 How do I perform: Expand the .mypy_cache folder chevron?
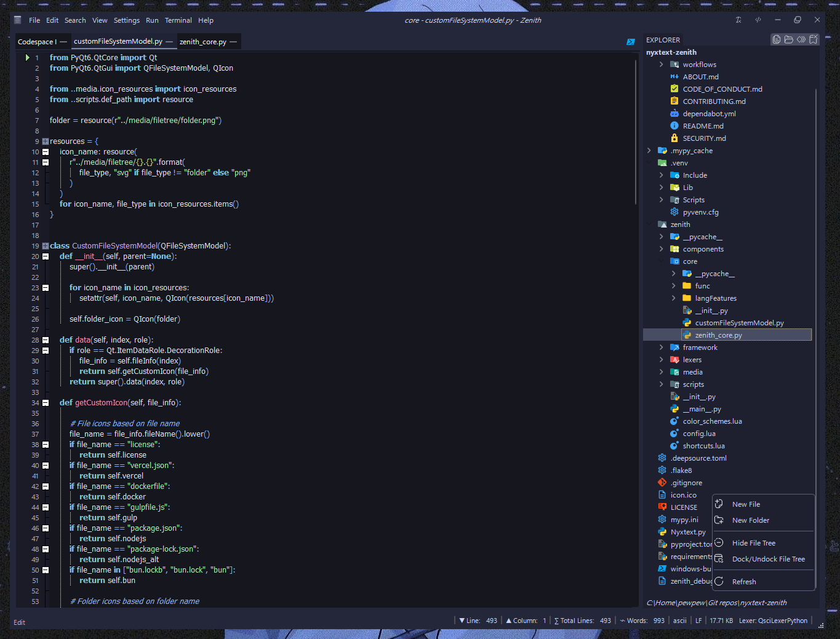tap(649, 151)
